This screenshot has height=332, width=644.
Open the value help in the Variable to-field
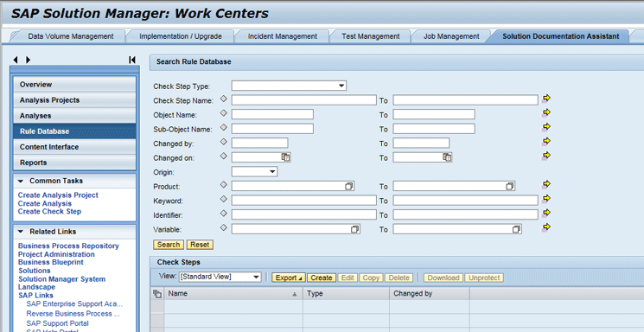517,229
